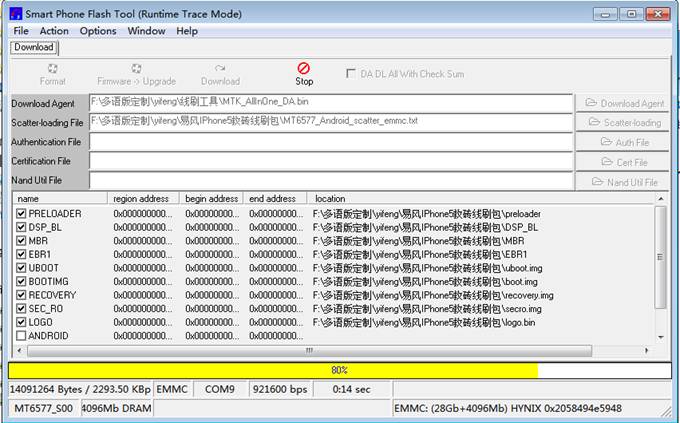
Task: Click the preloader file location text
Action: [x=427, y=214]
